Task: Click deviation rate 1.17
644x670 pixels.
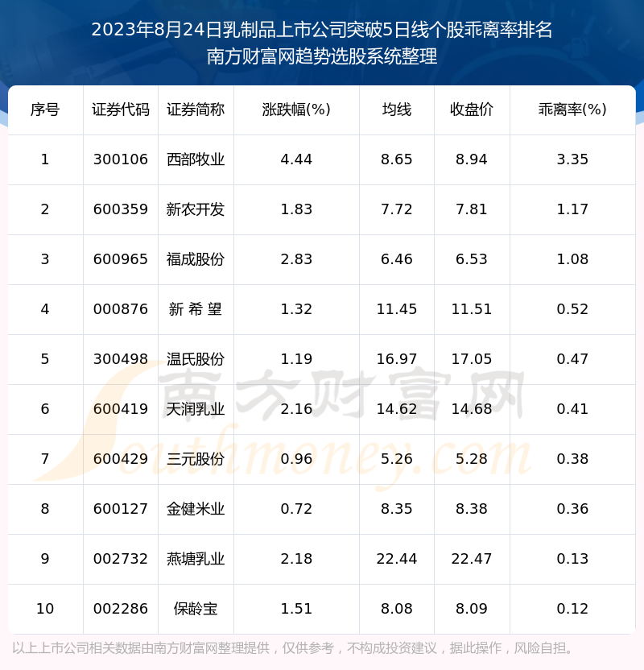Action: [572, 209]
